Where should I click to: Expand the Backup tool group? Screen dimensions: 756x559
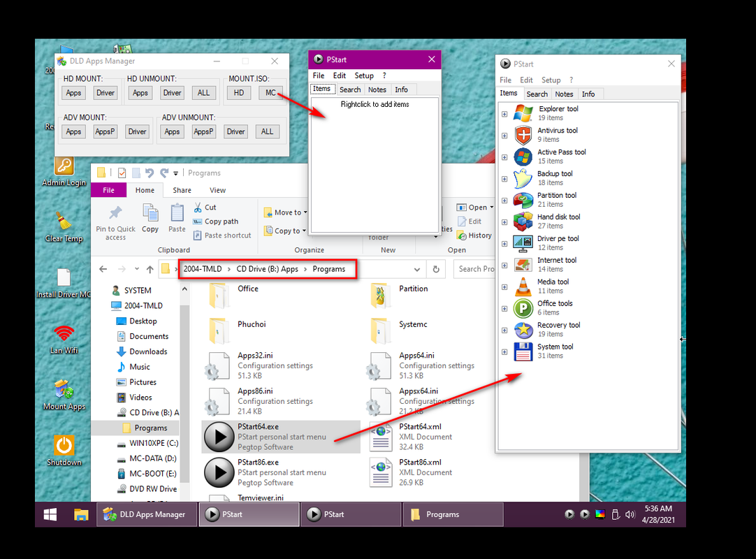pos(504,179)
